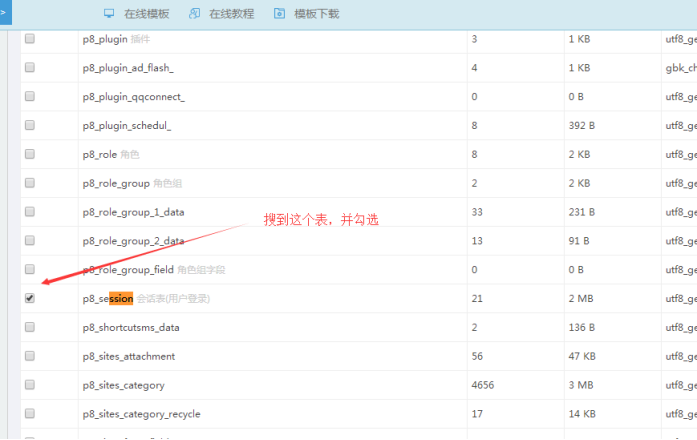The width and height of the screenshot is (697, 440).
Task: Tick the p8_shortcutsms_data checkbox
Action: click(30, 327)
